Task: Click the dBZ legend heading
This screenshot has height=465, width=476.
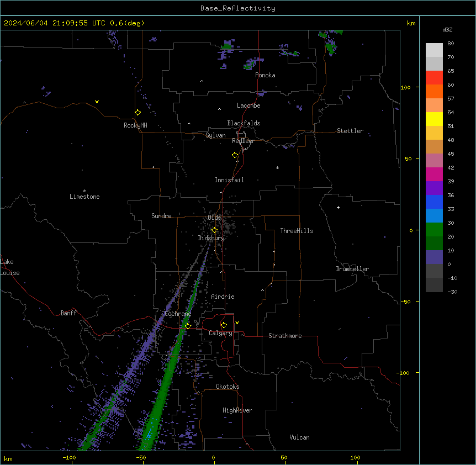Action: (447, 30)
